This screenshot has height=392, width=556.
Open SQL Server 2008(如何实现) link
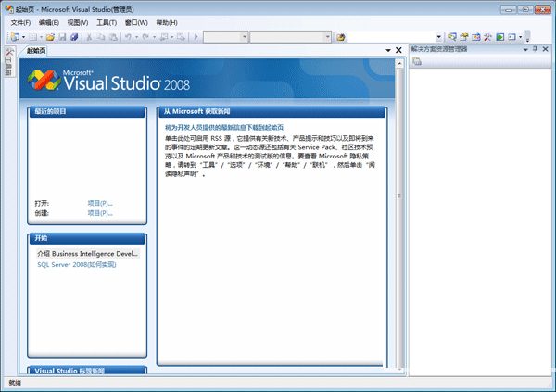point(77,265)
